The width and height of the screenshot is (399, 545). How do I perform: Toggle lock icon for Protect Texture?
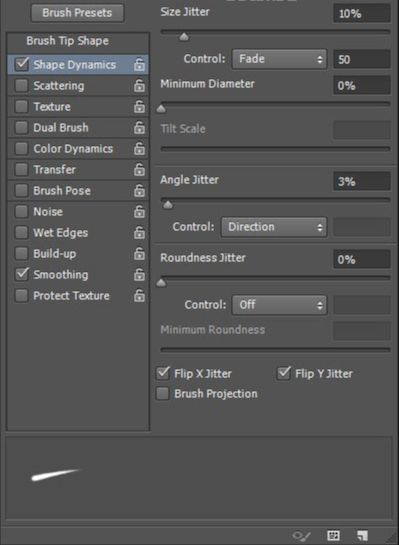click(139, 296)
